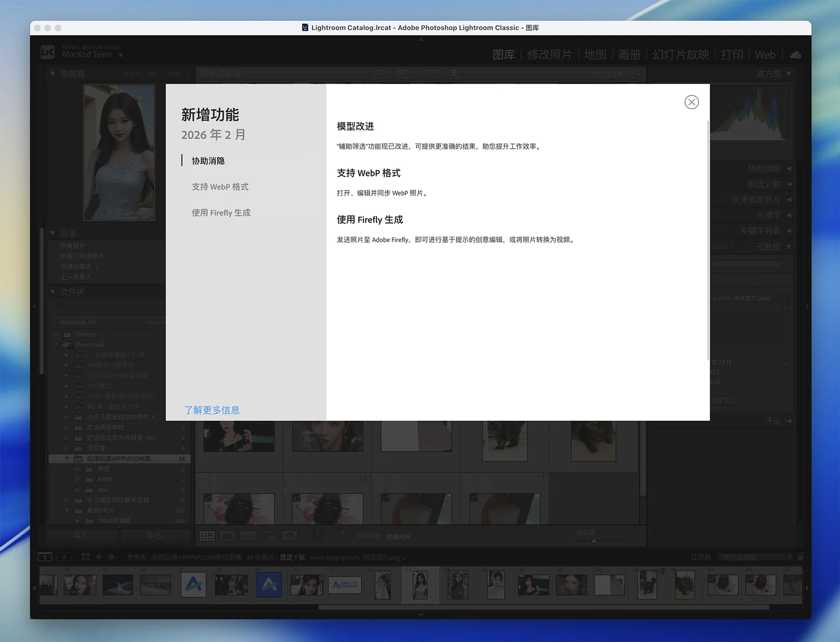The height and width of the screenshot is (642, 840).
Task: Toggle second window display button 2
Action: [64, 557]
